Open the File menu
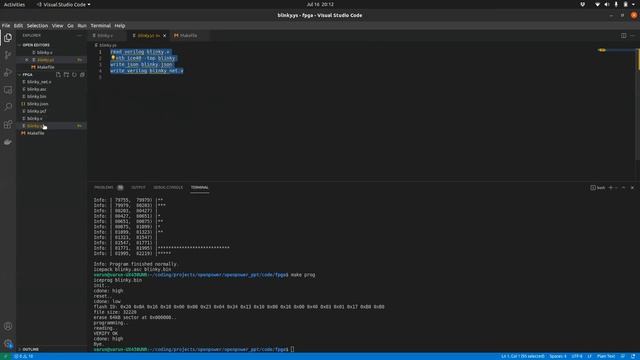 [x=6, y=25]
